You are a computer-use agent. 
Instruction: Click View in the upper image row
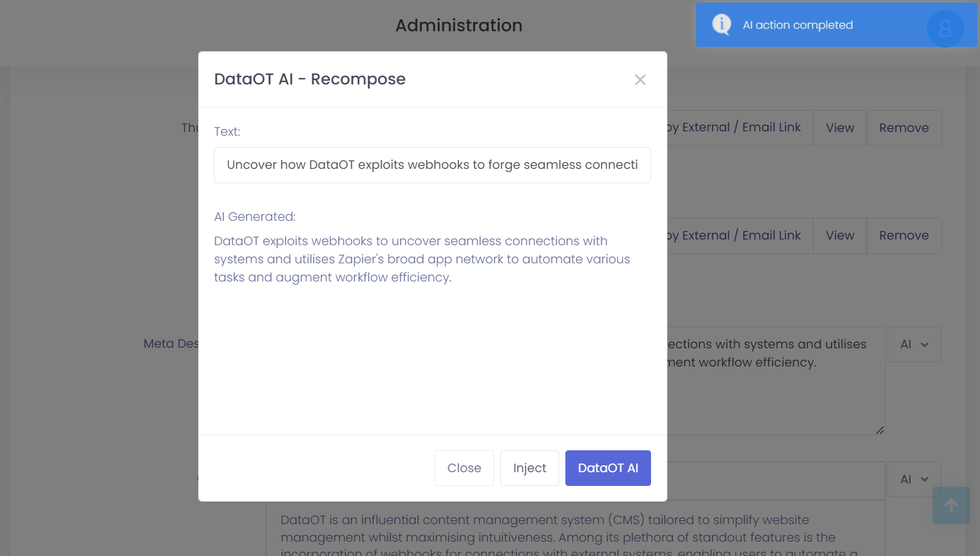(x=839, y=128)
